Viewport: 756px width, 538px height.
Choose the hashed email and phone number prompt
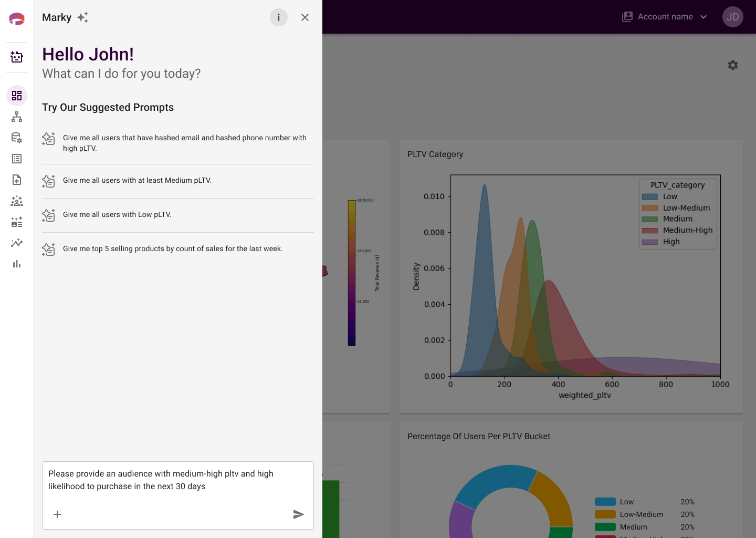click(x=178, y=143)
